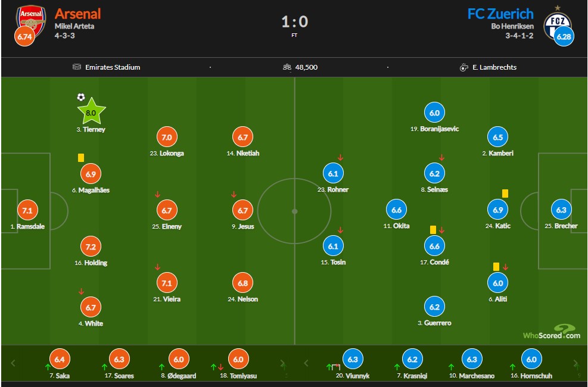Show next Arsenal substitutes with right chevron
588x387 pixels.
(282, 363)
